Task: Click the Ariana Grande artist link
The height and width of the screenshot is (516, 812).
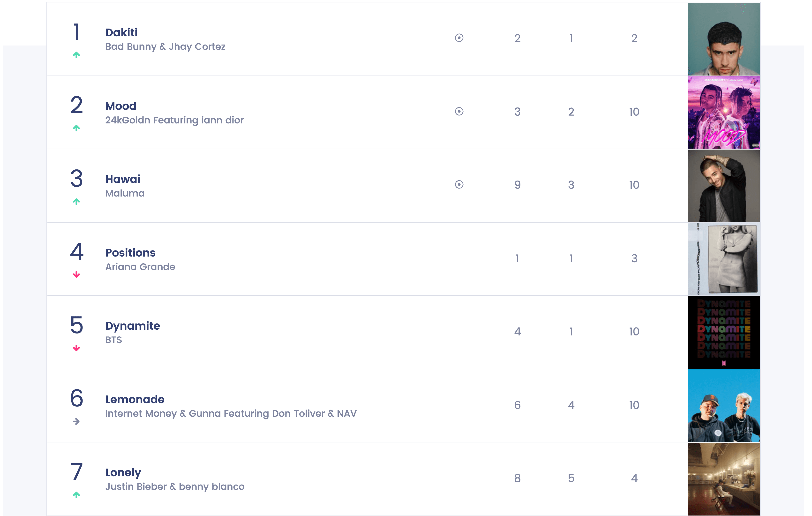Action: [x=140, y=267]
